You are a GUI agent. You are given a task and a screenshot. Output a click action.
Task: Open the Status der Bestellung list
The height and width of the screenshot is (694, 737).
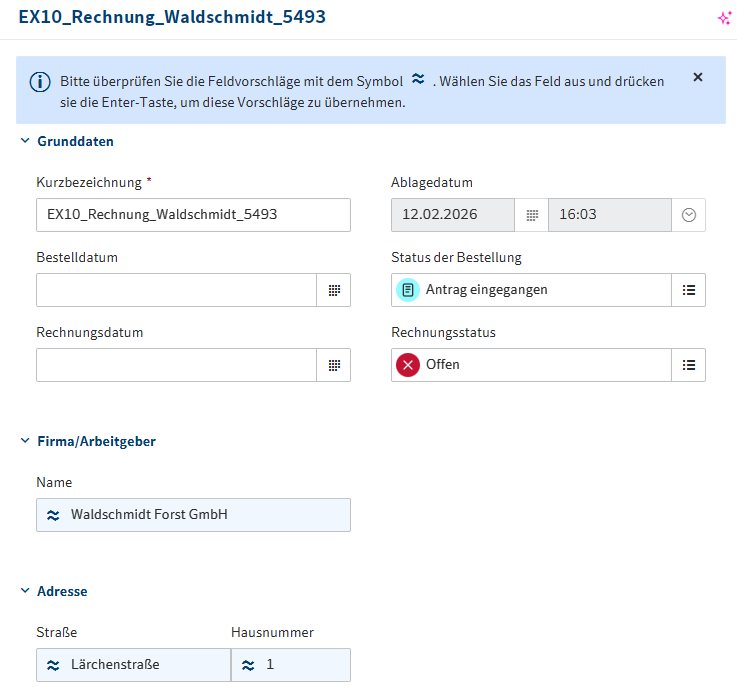tap(688, 290)
